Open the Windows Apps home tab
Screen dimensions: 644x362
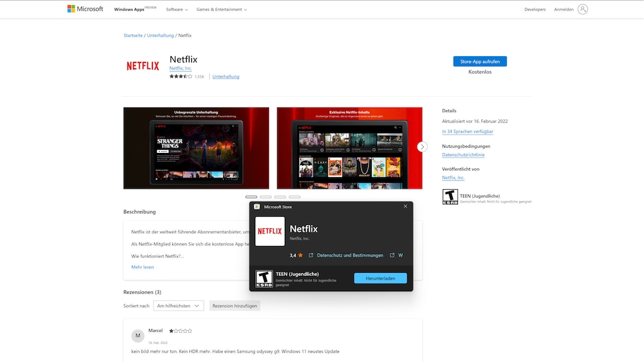click(129, 10)
